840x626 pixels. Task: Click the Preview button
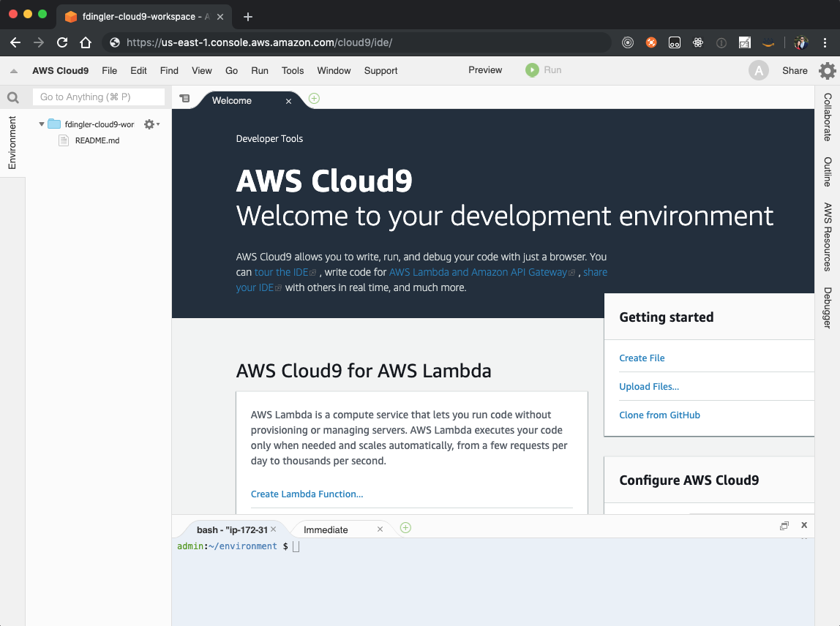coord(485,70)
